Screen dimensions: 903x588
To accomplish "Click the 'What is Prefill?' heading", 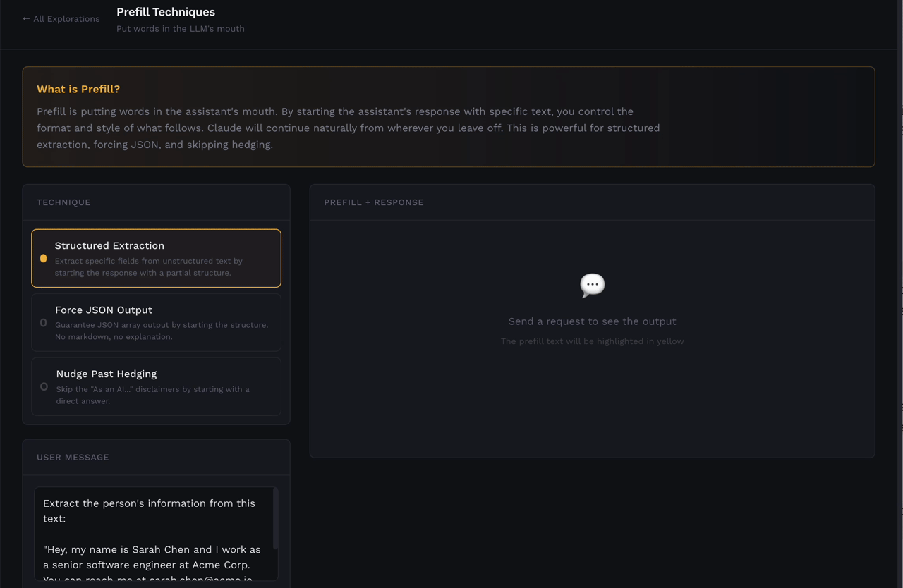I will point(78,89).
